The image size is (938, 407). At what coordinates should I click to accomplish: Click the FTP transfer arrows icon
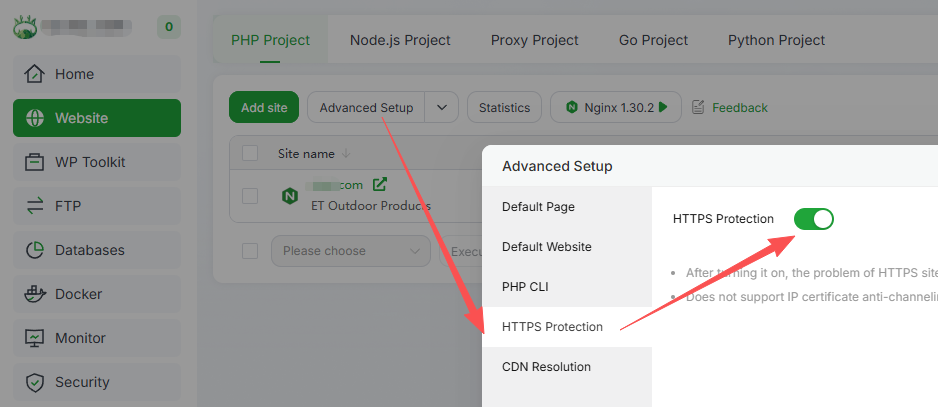point(35,206)
